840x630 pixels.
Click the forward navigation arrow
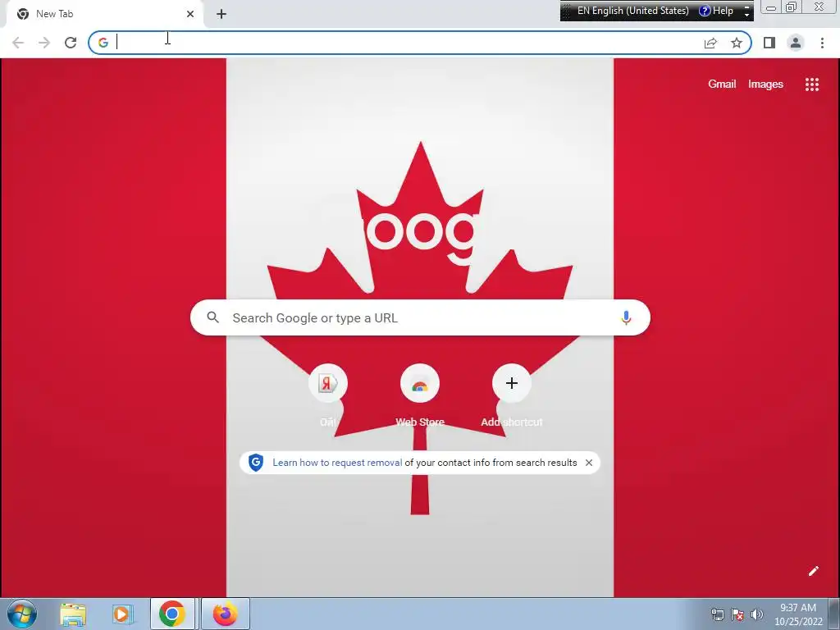(44, 43)
